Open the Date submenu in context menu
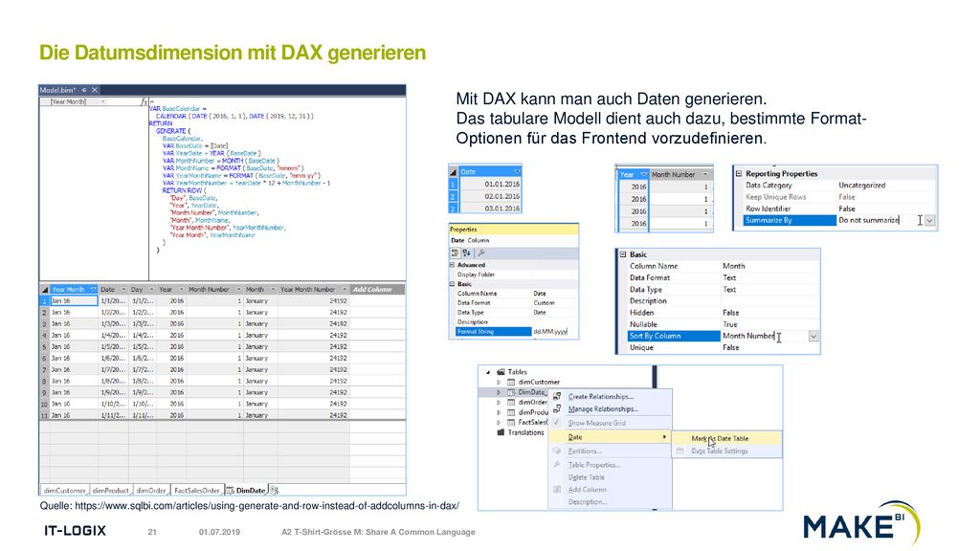The image size is (980, 551). (610, 437)
